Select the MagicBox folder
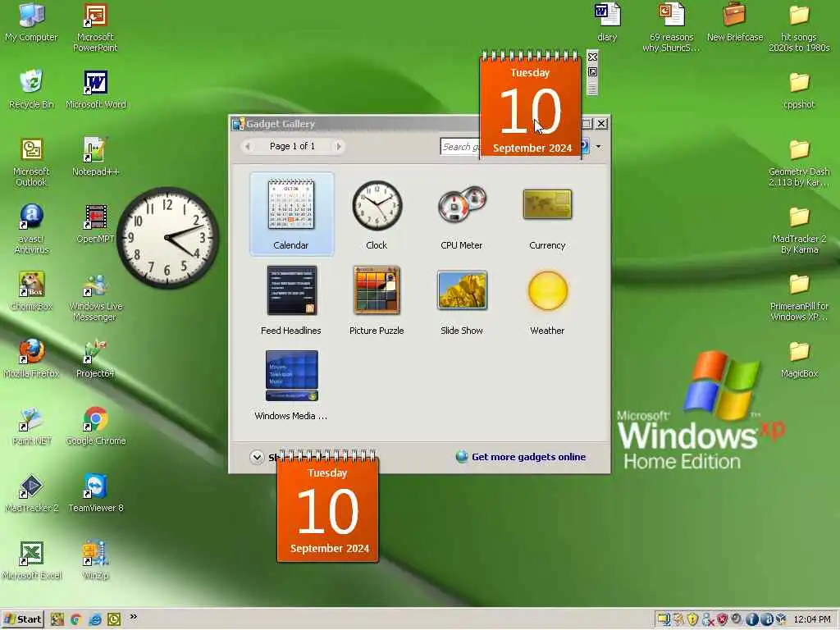The width and height of the screenshot is (840, 630). pyautogui.click(x=799, y=359)
